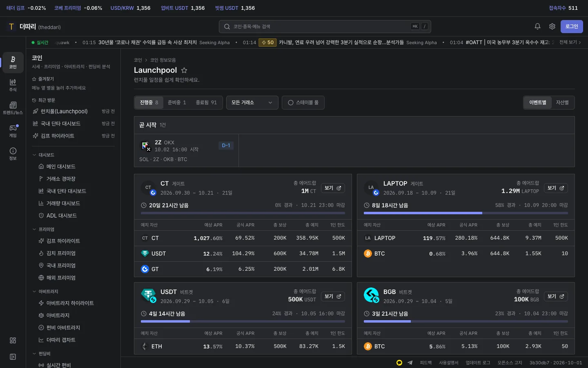Favorite the Launchpool page with star

pos(184,70)
